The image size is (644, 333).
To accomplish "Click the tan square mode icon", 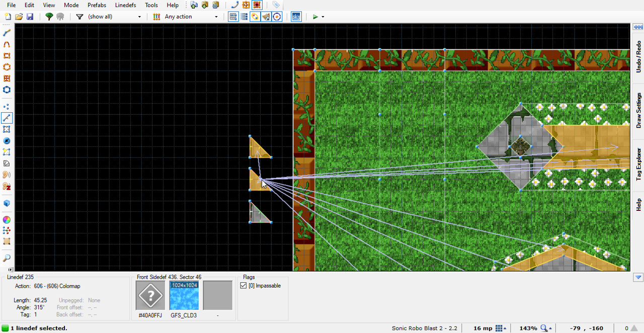I will coord(7,241).
